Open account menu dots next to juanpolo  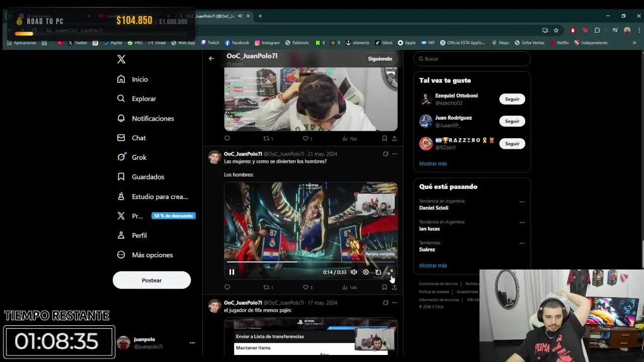pyautogui.click(x=192, y=343)
